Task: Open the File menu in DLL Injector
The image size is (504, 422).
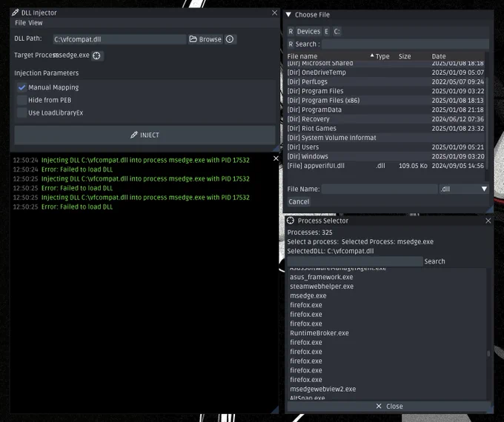Action: coord(20,23)
